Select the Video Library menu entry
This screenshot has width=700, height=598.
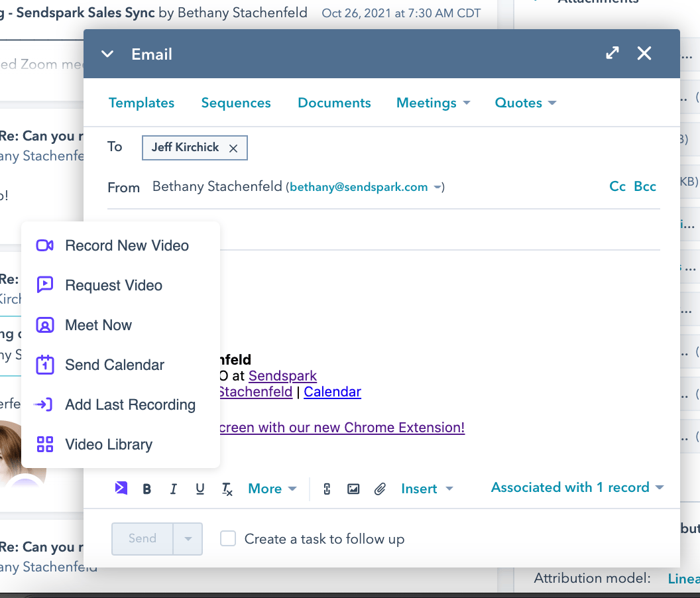click(121, 444)
